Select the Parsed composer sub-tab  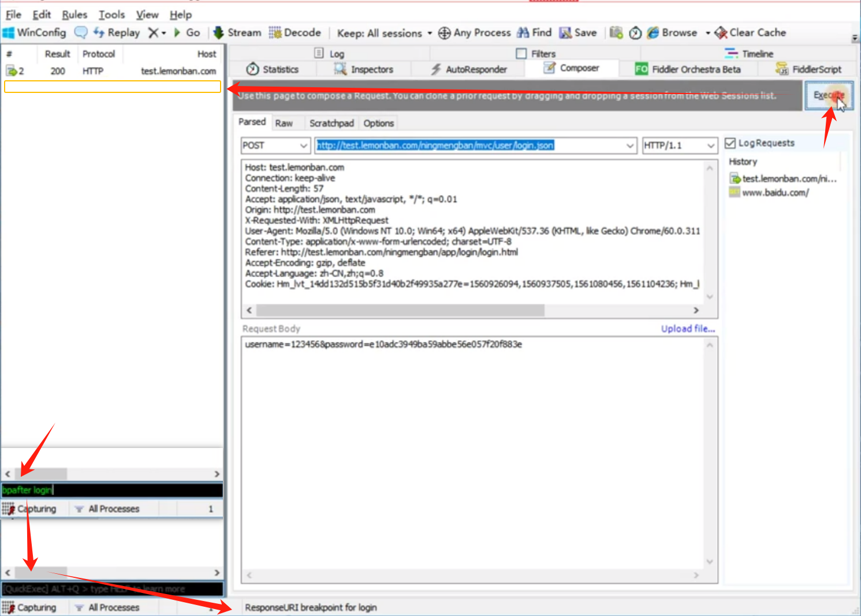pos(252,122)
